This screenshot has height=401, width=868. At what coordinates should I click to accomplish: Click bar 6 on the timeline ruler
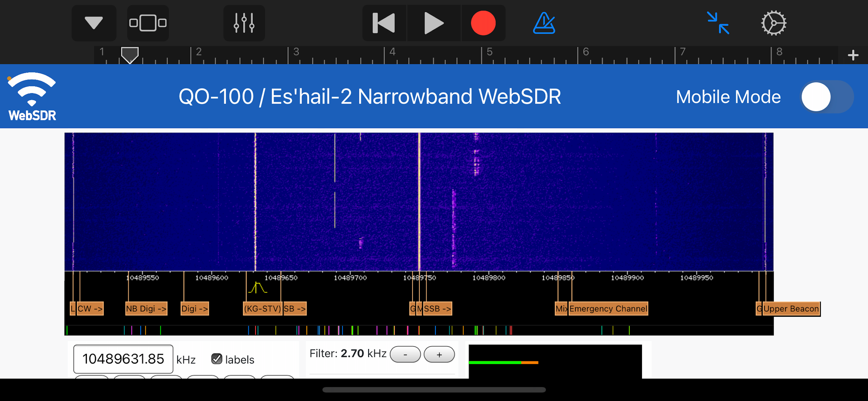point(586,52)
